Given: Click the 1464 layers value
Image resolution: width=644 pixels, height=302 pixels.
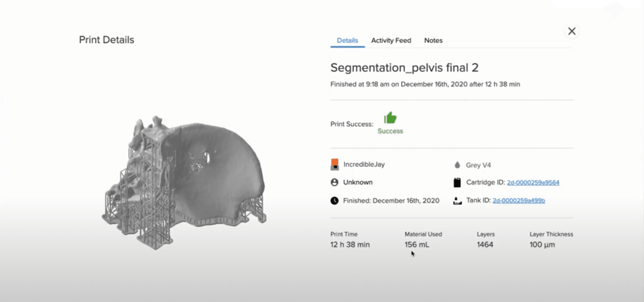Looking at the screenshot, I should pyautogui.click(x=485, y=245).
